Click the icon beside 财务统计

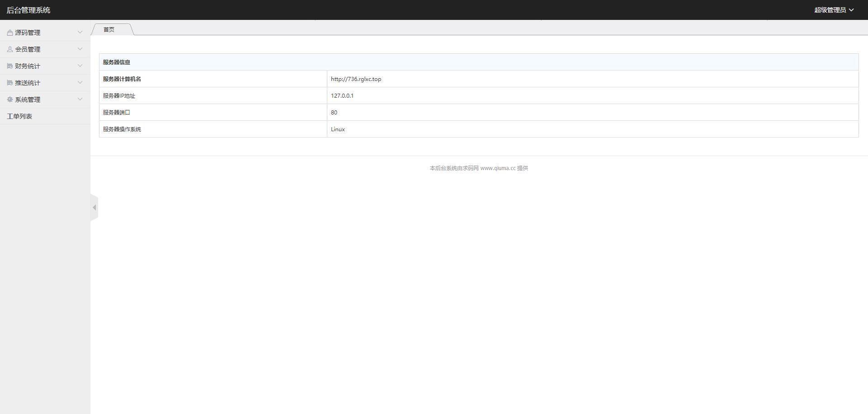coord(10,66)
